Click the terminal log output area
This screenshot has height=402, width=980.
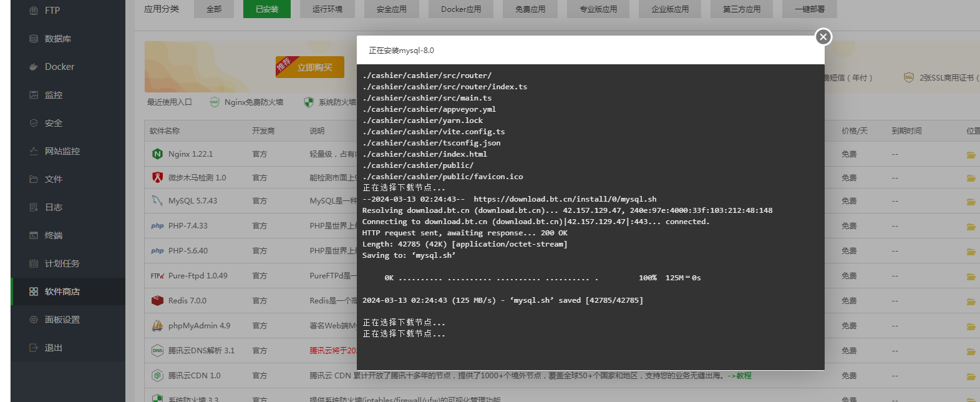[591, 217]
